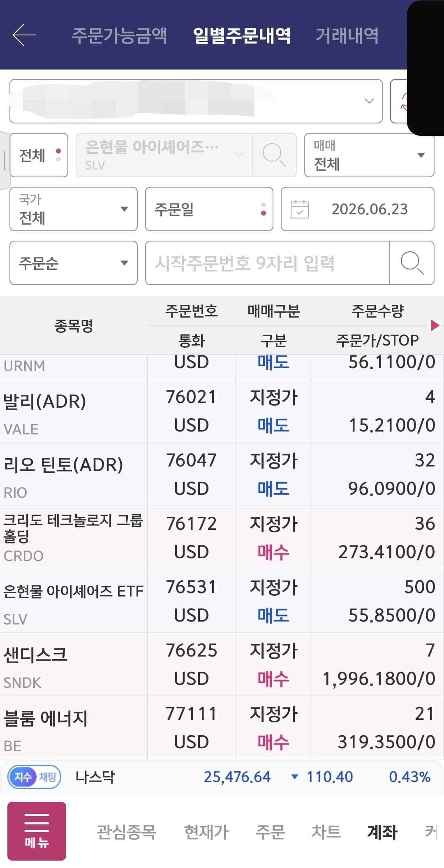Expand the 주문순 sort dropdown
Image resolution: width=444 pixels, height=868 pixels.
pyautogui.click(x=74, y=263)
